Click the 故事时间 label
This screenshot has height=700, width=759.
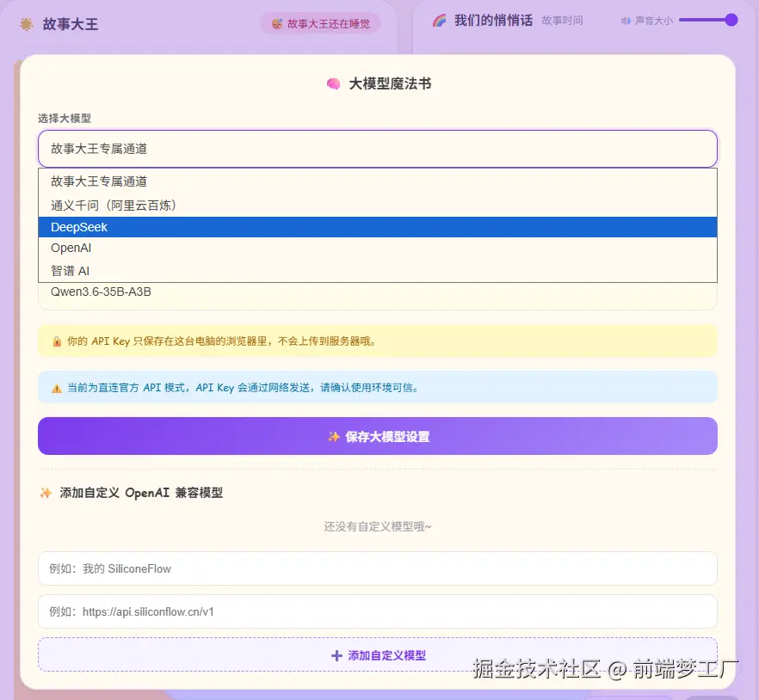(x=562, y=21)
